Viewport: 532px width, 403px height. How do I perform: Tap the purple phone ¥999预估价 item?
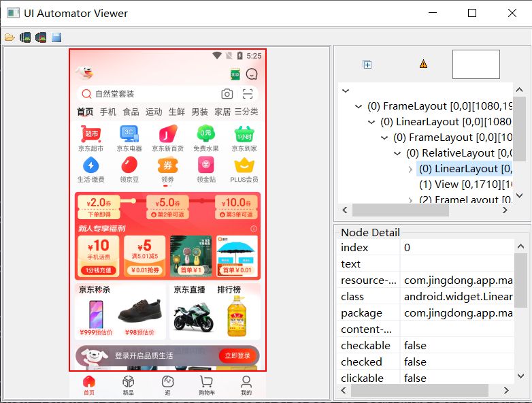(96, 317)
